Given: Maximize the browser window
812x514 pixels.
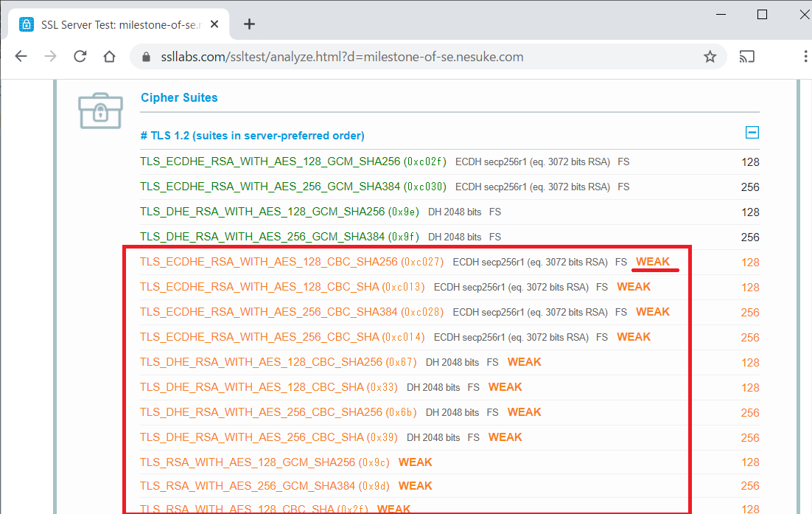Looking at the screenshot, I should tap(762, 15).
